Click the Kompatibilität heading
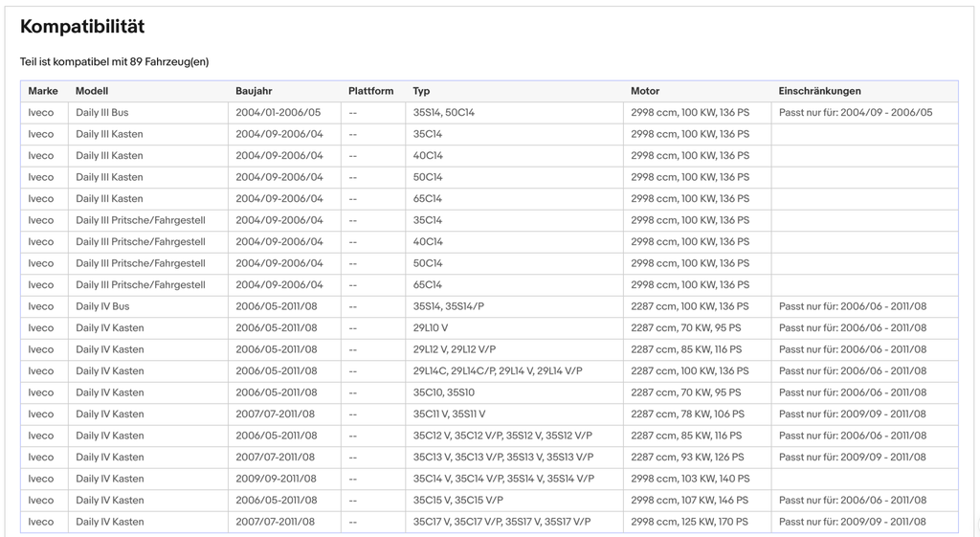This screenshot has width=980, height=537. click(x=82, y=27)
